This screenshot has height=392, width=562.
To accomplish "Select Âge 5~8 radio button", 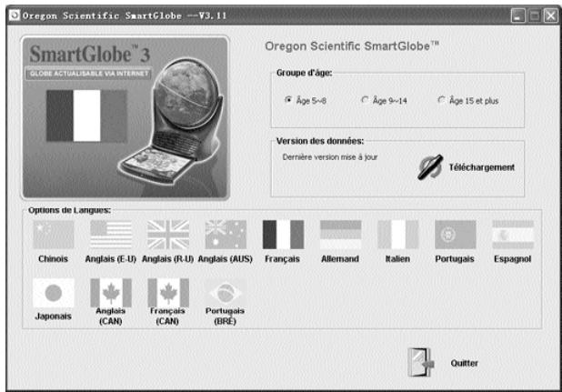I will 287,100.
